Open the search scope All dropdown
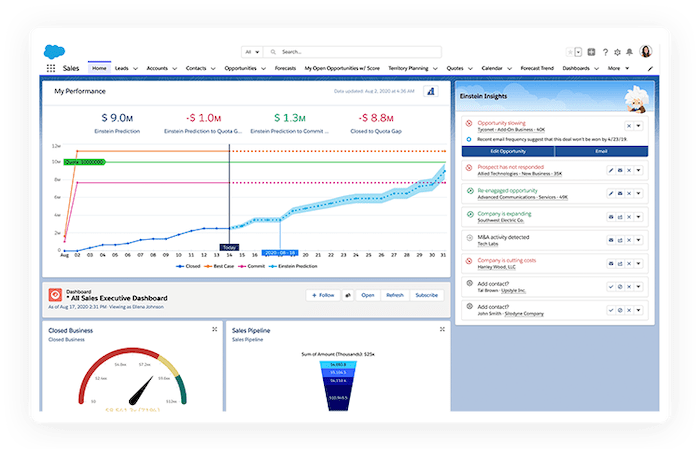The width and height of the screenshot is (700, 449). 257,51
